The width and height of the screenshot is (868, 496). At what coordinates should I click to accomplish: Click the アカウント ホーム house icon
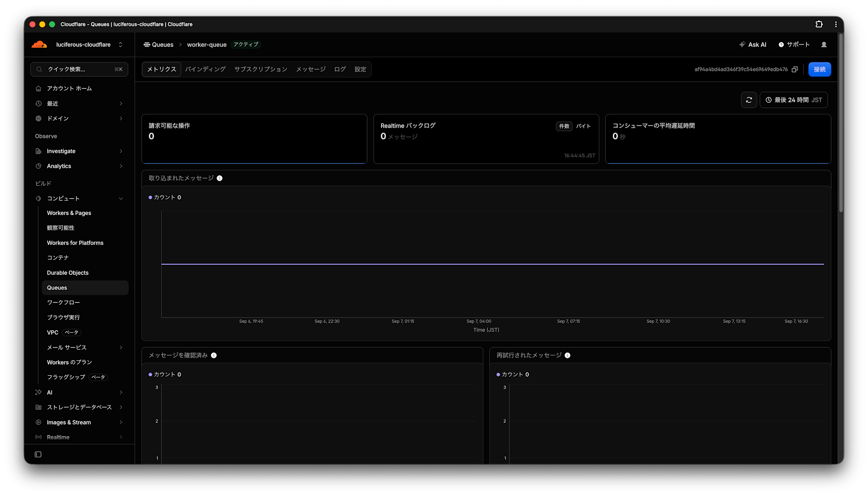(x=39, y=88)
